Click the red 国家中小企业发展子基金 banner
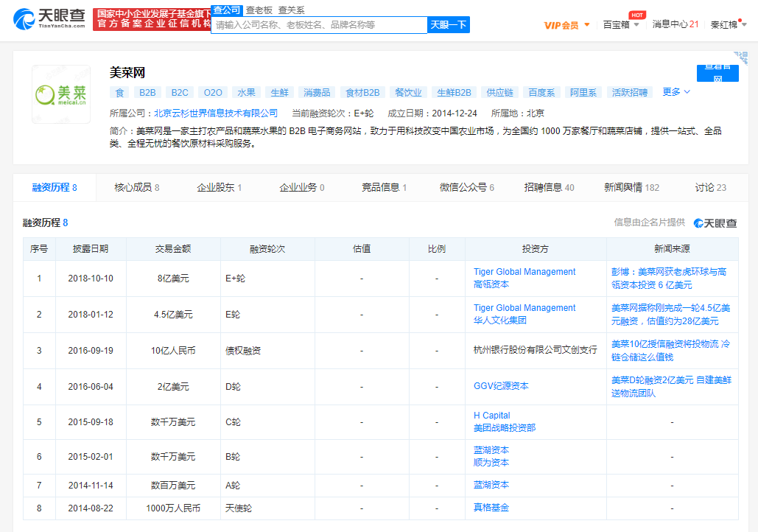The height and width of the screenshot is (532, 758). point(152,19)
